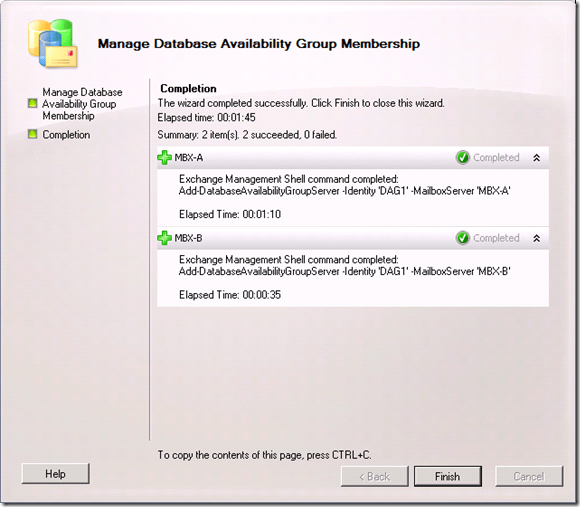Select Manage Database Availability Group Membership step
The height and width of the screenshot is (507, 580).
82,104
